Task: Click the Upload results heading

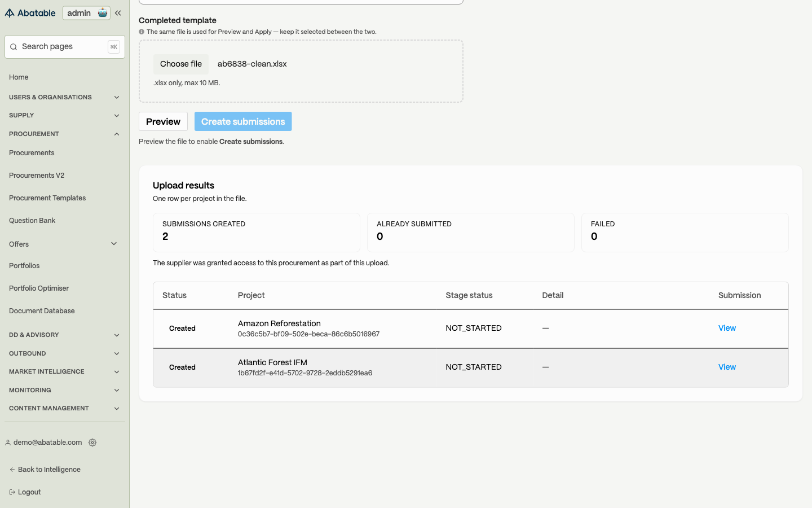Action: click(183, 185)
